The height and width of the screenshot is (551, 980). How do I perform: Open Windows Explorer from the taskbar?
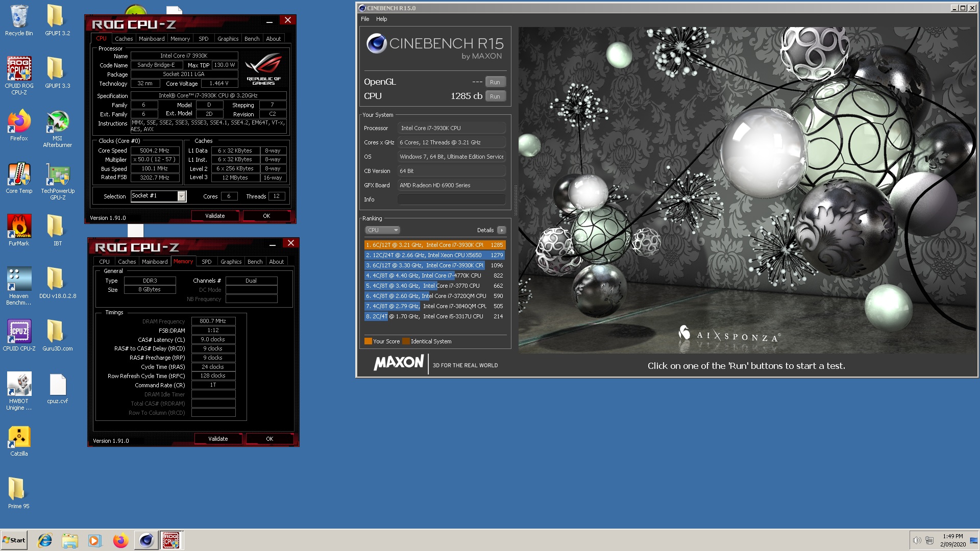[70, 540]
